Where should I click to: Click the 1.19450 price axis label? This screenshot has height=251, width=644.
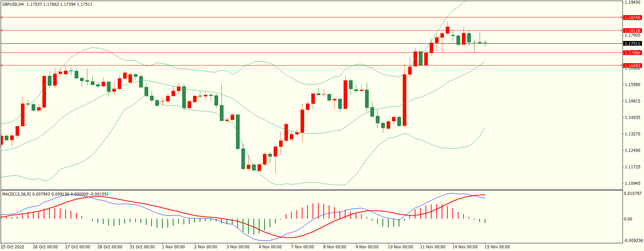[x=632, y=2]
